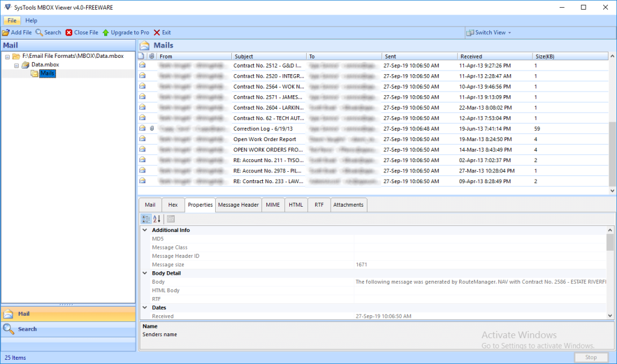Image resolution: width=617 pixels, height=364 pixels.
Task: Click the Property Pages icon
Action: click(171, 219)
